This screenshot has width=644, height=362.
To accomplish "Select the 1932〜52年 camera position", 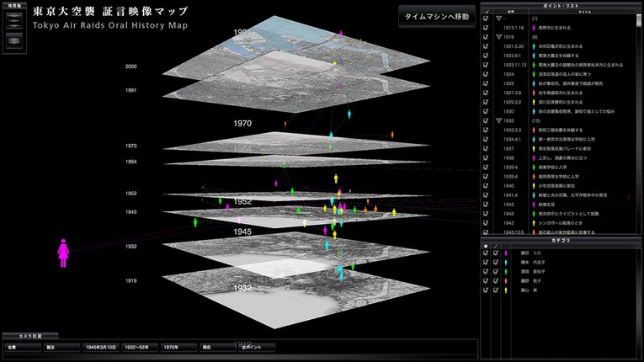I will [x=139, y=346].
